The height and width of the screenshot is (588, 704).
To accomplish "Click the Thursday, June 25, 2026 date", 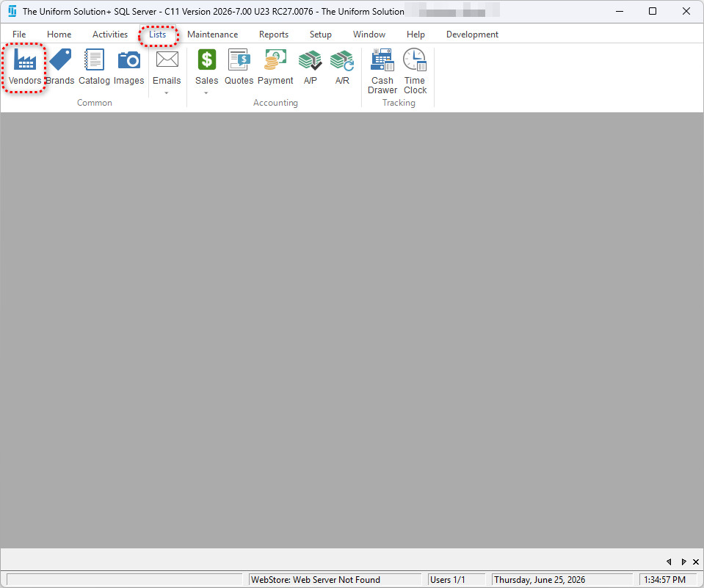I will pos(562,579).
